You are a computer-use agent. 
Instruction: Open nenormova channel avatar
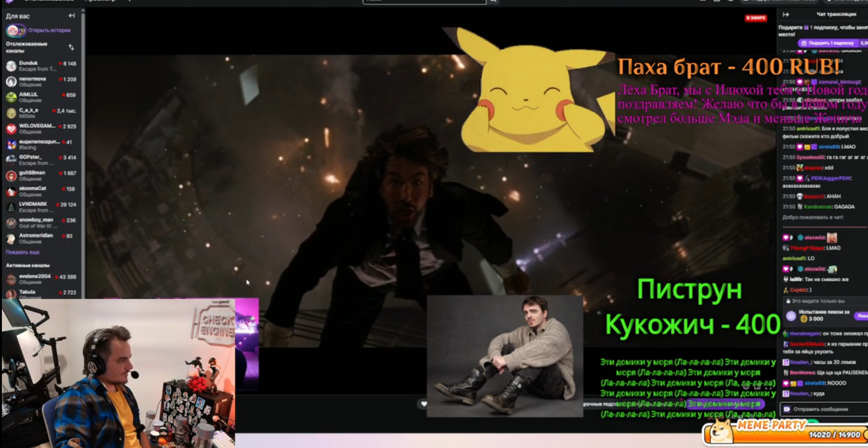pyautogui.click(x=11, y=82)
